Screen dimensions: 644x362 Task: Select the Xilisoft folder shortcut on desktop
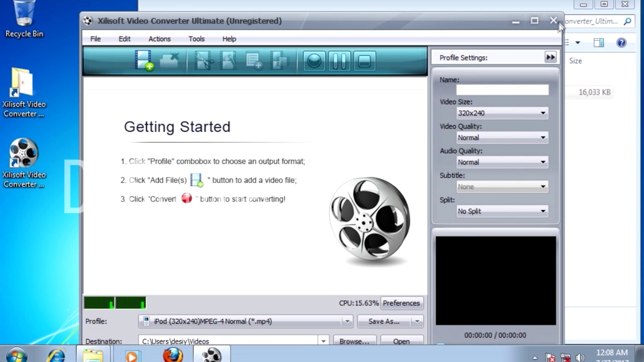(x=24, y=93)
